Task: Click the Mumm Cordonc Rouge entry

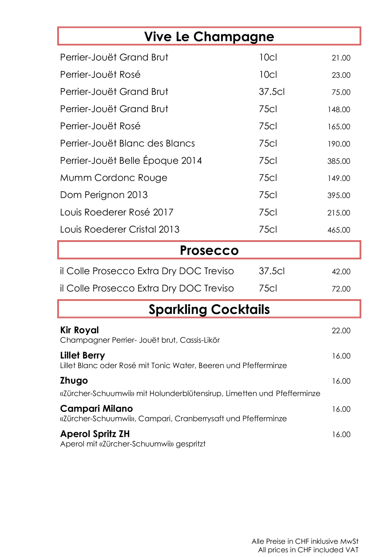Action: tap(205, 178)
